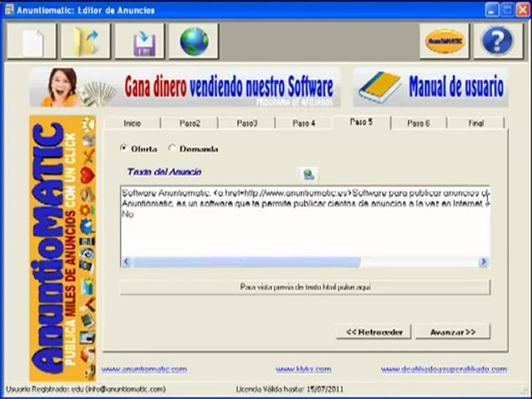Image resolution: width=532 pixels, height=399 pixels.
Task: Click the Licencia Válida hasta status text
Action: click(290, 389)
